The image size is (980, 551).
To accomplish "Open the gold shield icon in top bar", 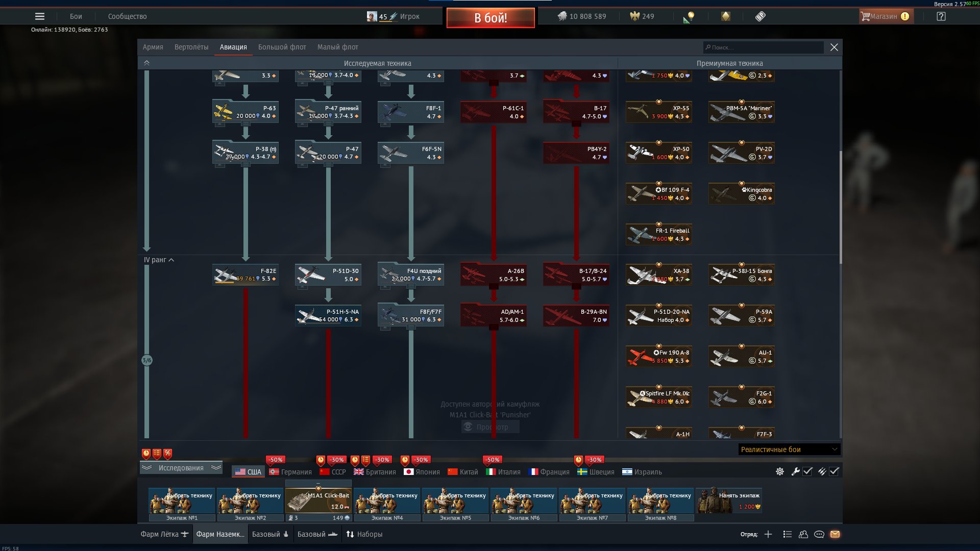I will click(725, 16).
